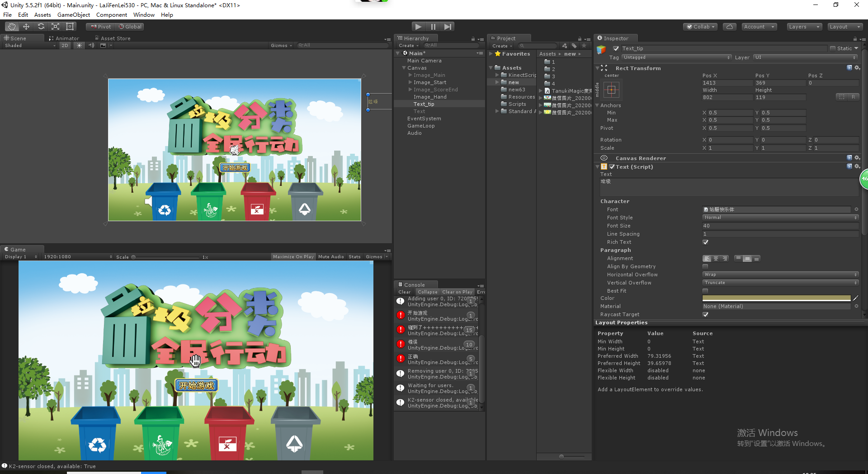Open the Account dropdown

click(759, 27)
